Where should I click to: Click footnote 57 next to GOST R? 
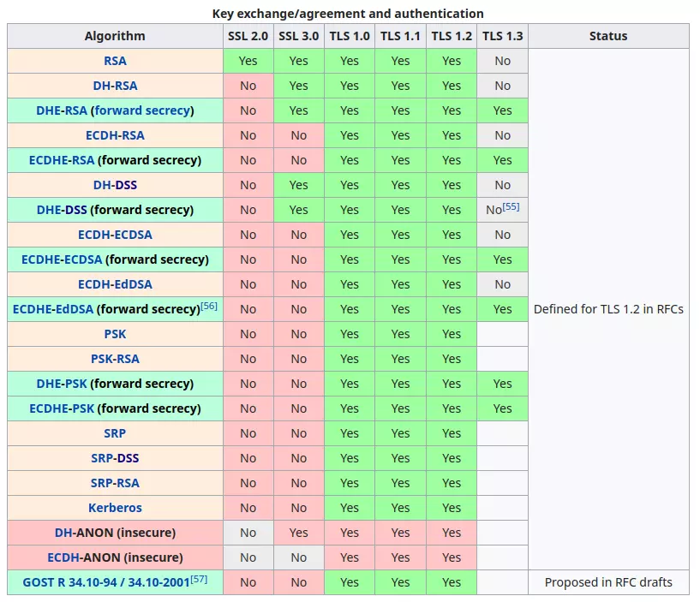199,579
